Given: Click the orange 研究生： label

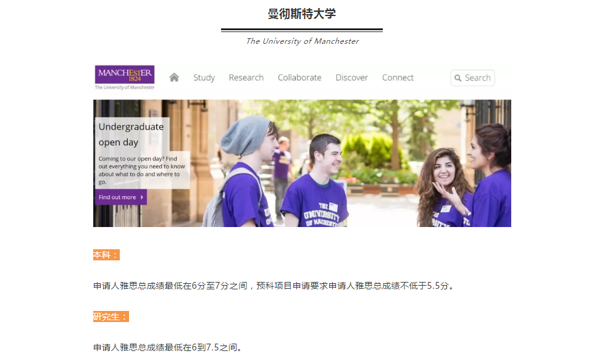Looking at the screenshot, I should [x=111, y=316].
